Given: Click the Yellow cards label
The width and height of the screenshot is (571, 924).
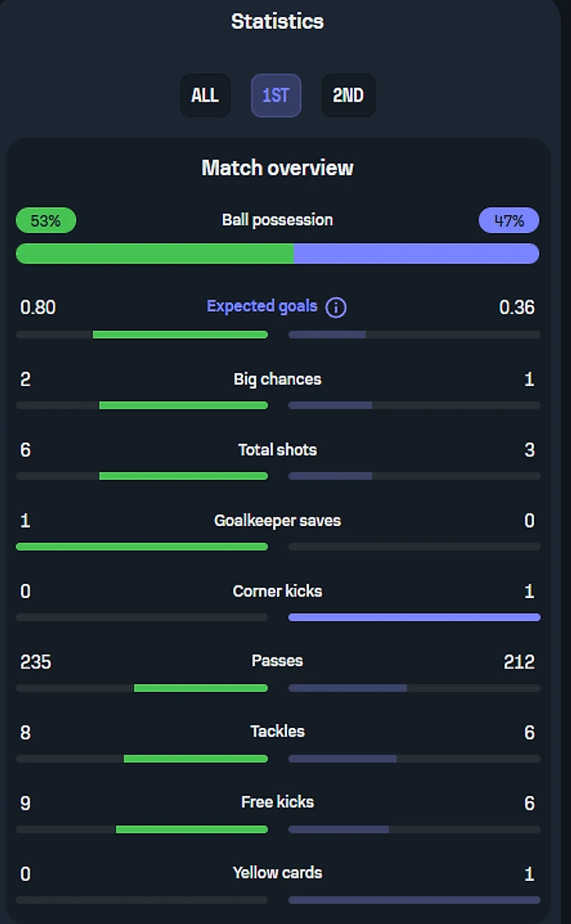Looking at the screenshot, I should tap(277, 872).
